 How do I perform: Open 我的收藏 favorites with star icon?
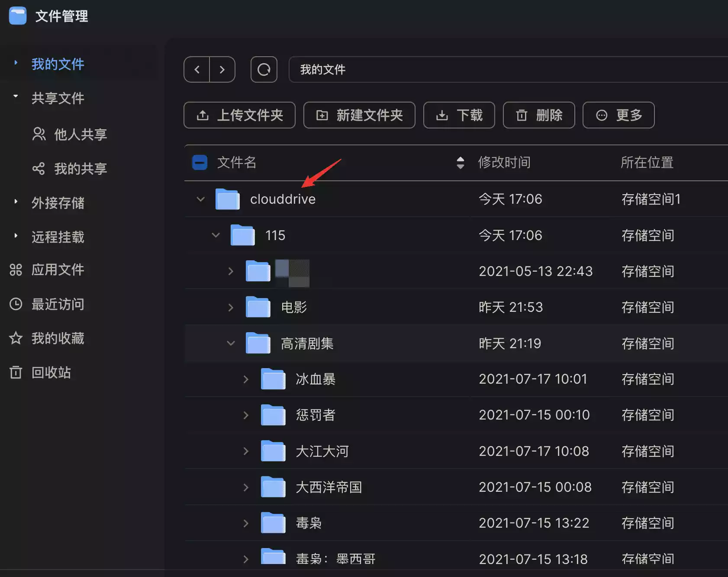pyautogui.click(x=57, y=338)
